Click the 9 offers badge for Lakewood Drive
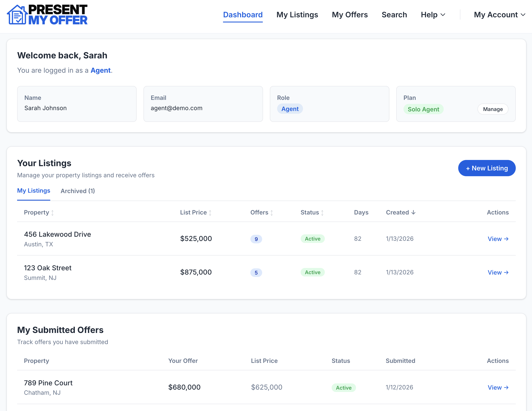532x411 pixels. point(256,239)
